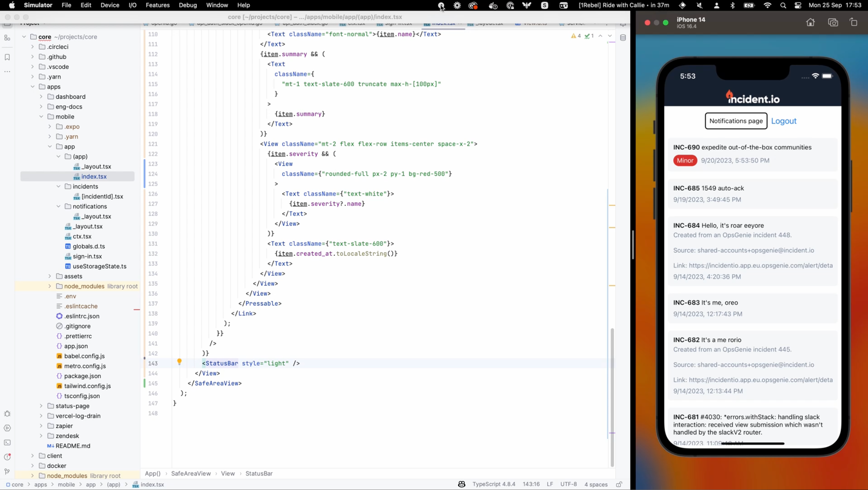Open the sign-in.tsx file in tree
The height and width of the screenshot is (490, 868).
coord(87,256)
